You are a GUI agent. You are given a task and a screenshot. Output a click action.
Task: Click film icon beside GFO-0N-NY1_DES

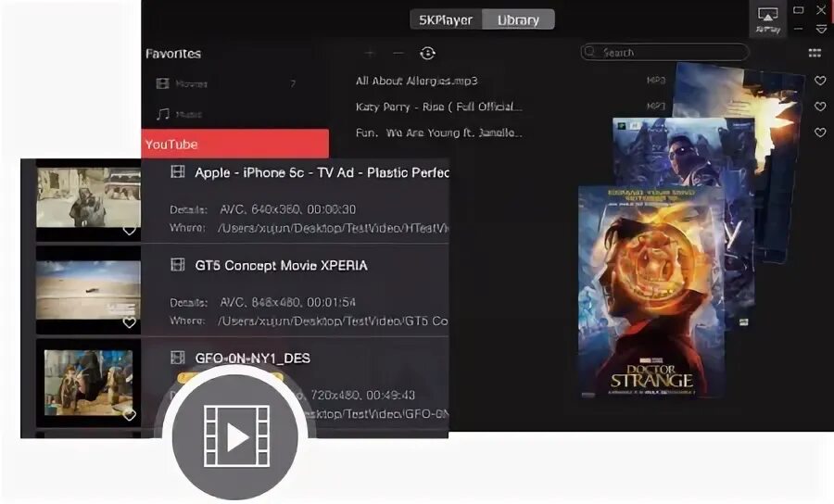tap(177, 358)
